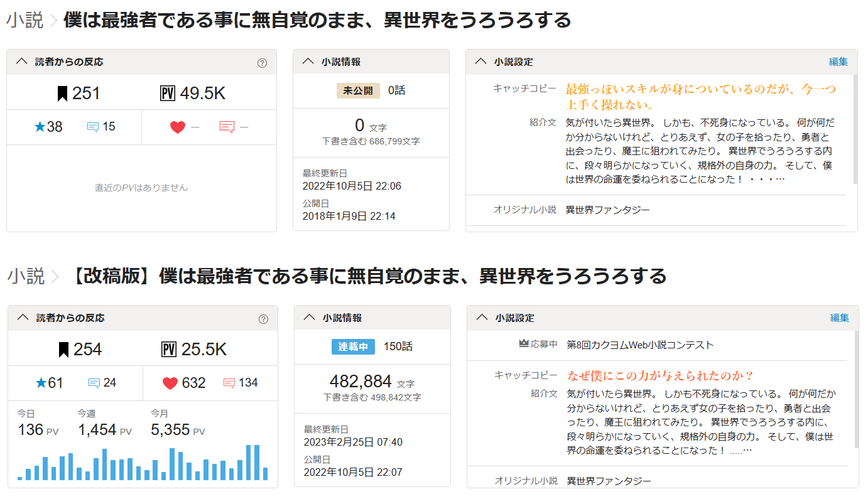Click the PV icon beside 25.5K
This screenshot has height=499, width=868.
[168, 350]
